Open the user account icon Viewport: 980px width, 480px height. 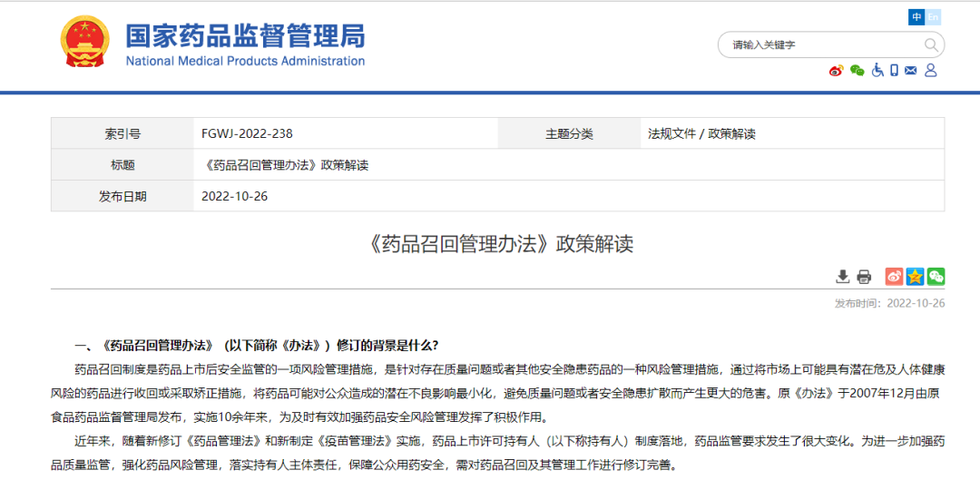tap(931, 71)
